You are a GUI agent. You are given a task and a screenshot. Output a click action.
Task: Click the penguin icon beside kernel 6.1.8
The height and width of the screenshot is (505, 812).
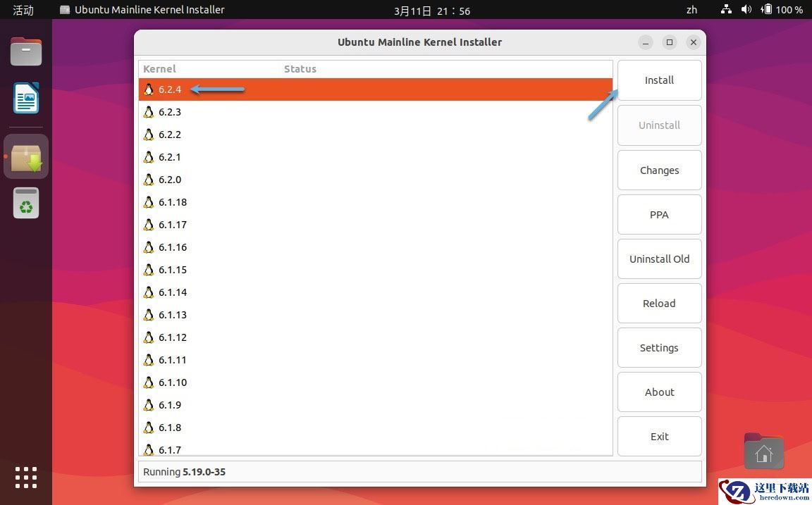click(x=149, y=428)
